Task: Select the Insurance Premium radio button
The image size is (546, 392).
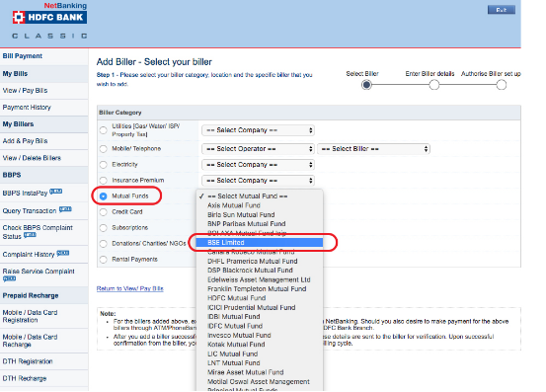Action: pyautogui.click(x=103, y=181)
